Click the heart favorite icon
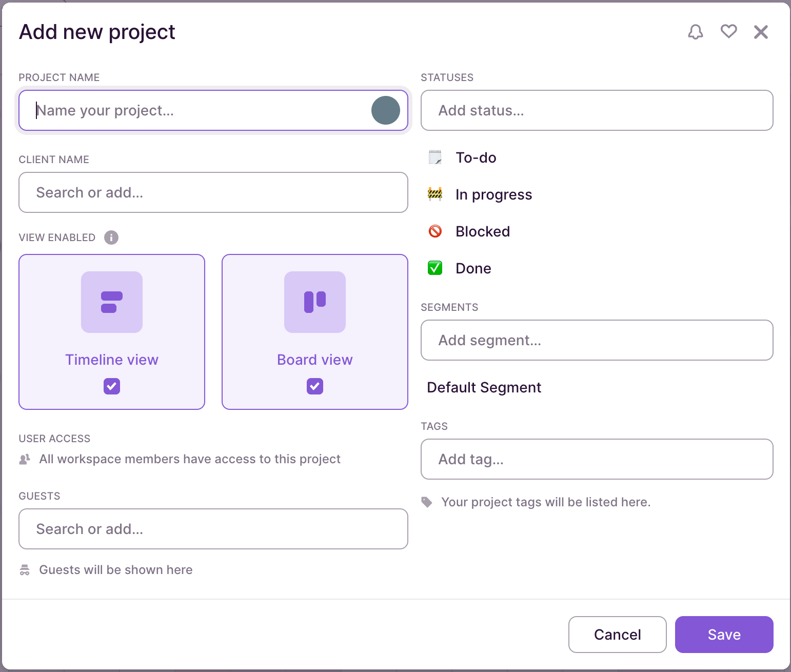Viewport: 791px width, 672px height. tap(728, 31)
